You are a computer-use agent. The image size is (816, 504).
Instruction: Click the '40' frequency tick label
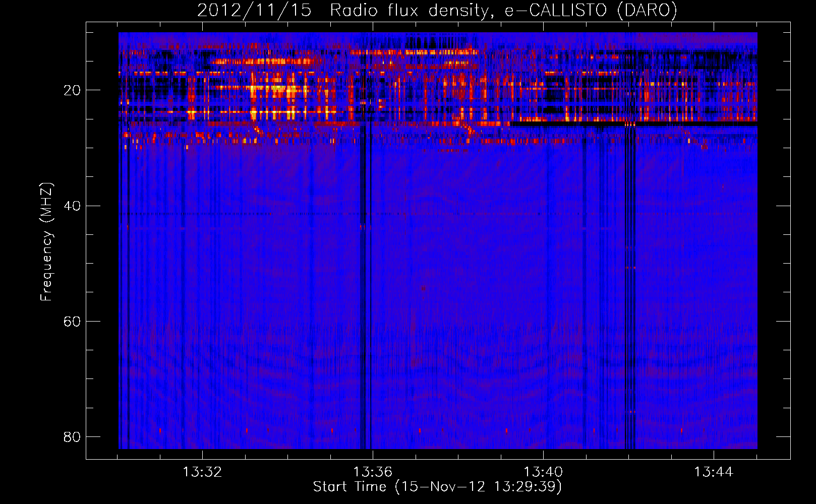pyautogui.click(x=72, y=206)
